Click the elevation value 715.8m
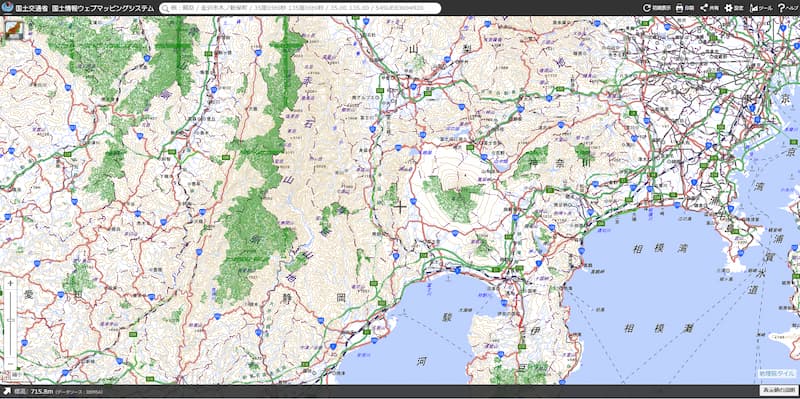The height and width of the screenshot is (399, 800). click(x=43, y=391)
